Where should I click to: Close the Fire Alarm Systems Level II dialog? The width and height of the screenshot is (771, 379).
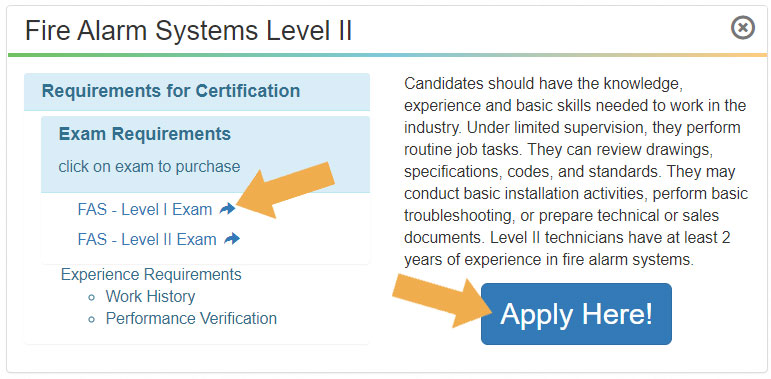pos(742,28)
